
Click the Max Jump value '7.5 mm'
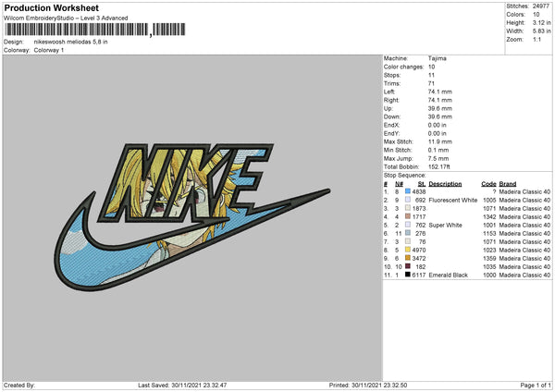pos(438,158)
